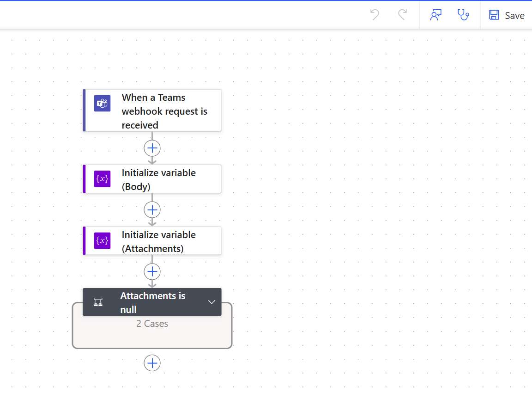Expand the Attachments is null switch
The image size is (532, 393).
pos(212,302)
